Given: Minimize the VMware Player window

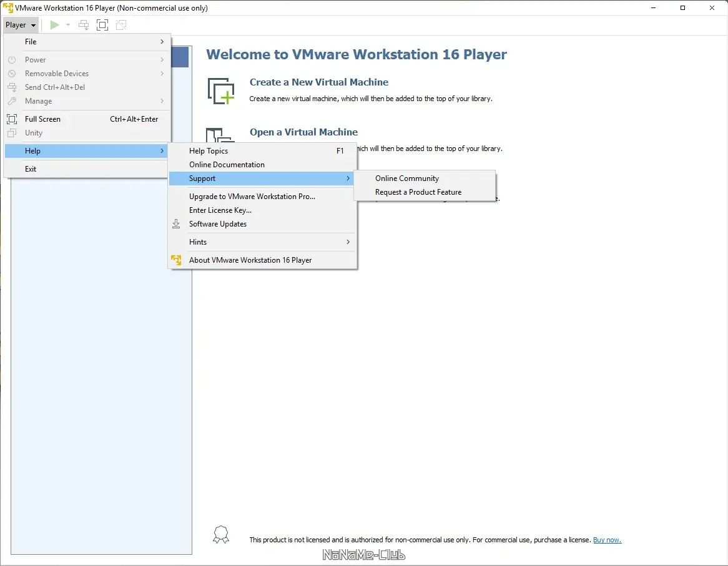Looking at the screenshot, I should (654, 8).
